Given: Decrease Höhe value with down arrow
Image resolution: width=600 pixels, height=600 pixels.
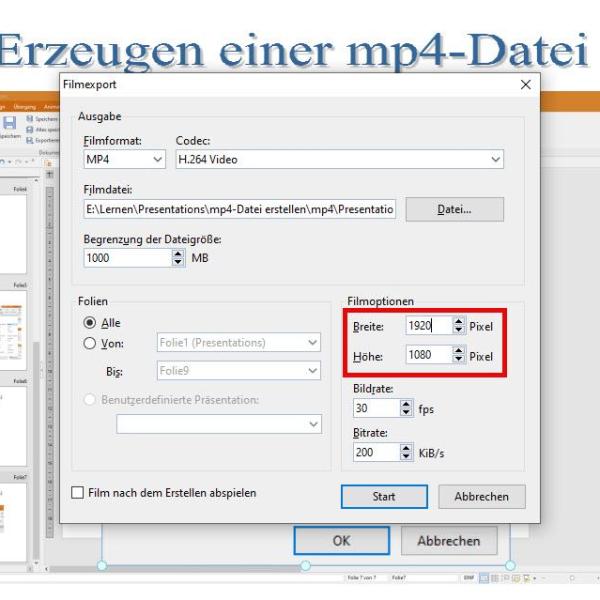Looking at the screenshot, I should point(459,359).
